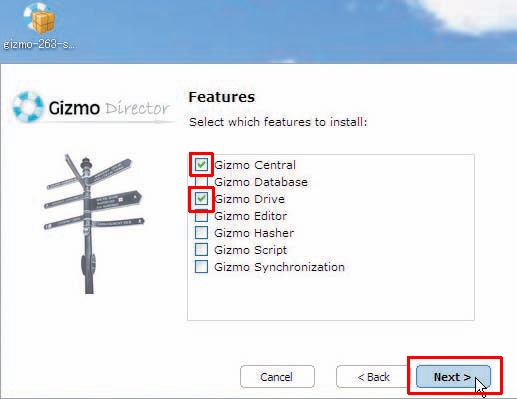
Task: Uncheck the Gizmo Drive checkbox
Action: [x=201, y=199]
